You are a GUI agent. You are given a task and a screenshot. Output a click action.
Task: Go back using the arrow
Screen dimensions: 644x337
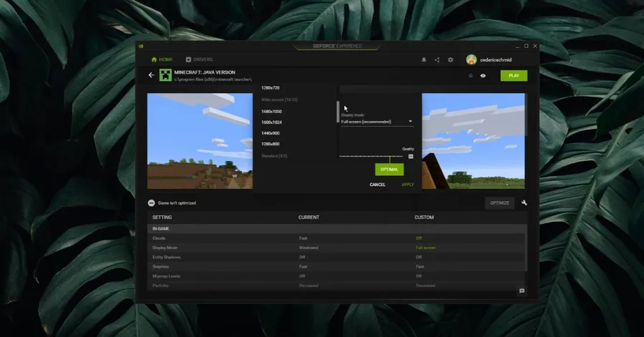coord(151,75)
